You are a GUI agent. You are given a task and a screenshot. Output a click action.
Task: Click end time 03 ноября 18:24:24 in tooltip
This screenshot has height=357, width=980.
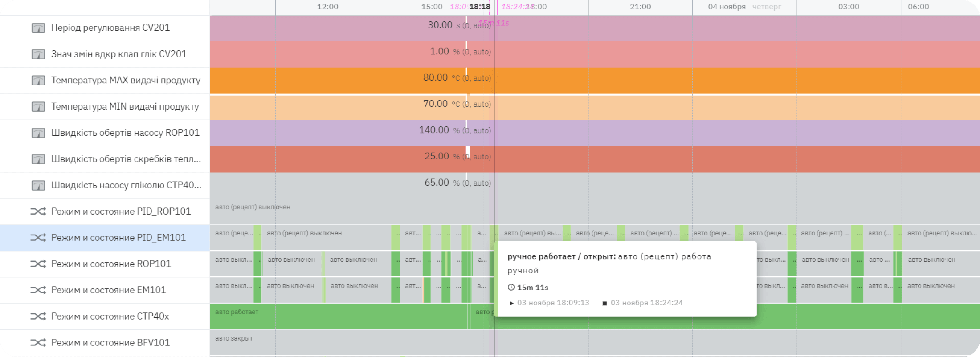[646, 303]
